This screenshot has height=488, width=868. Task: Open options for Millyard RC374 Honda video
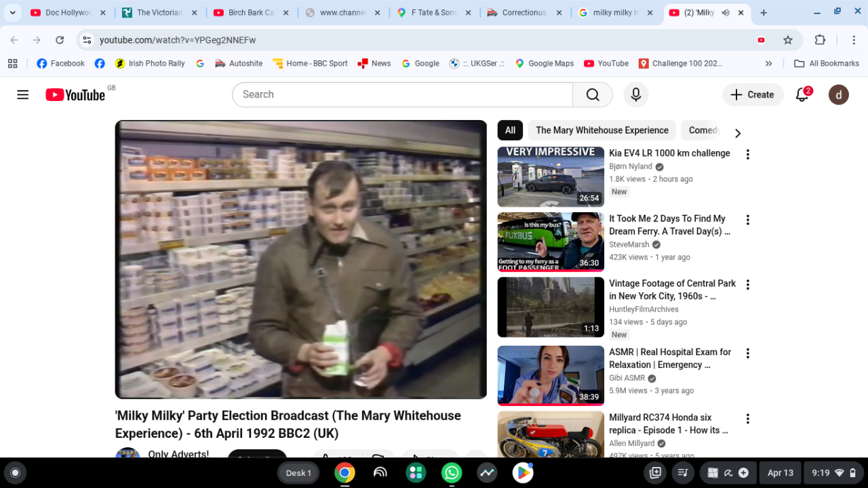coord(748,419)
